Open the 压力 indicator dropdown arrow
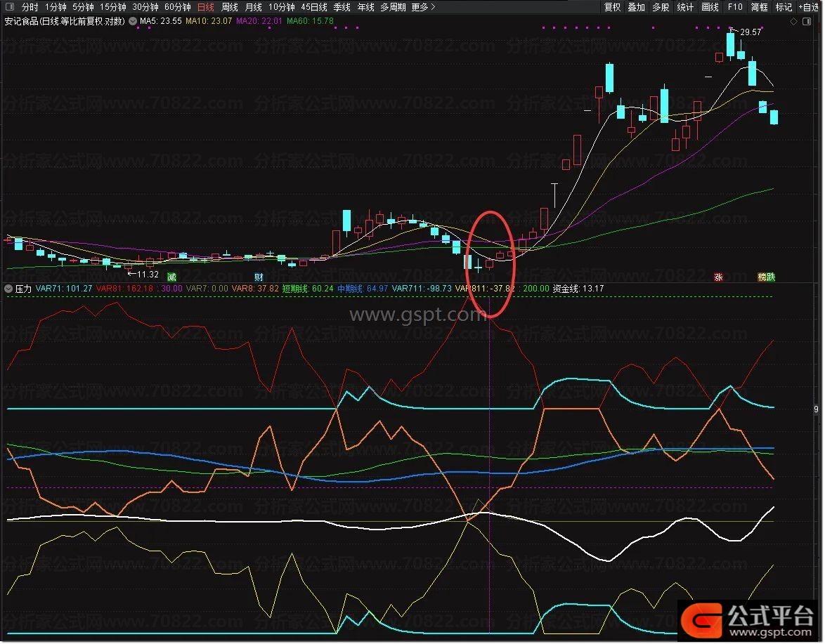825x644 pixels. 8,289
